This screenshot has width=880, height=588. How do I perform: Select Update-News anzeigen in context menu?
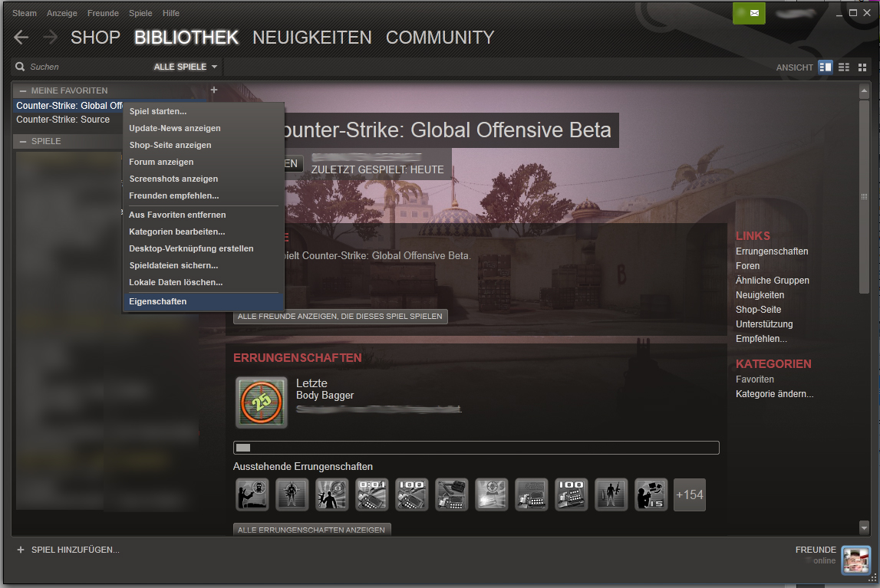point(203,128)
